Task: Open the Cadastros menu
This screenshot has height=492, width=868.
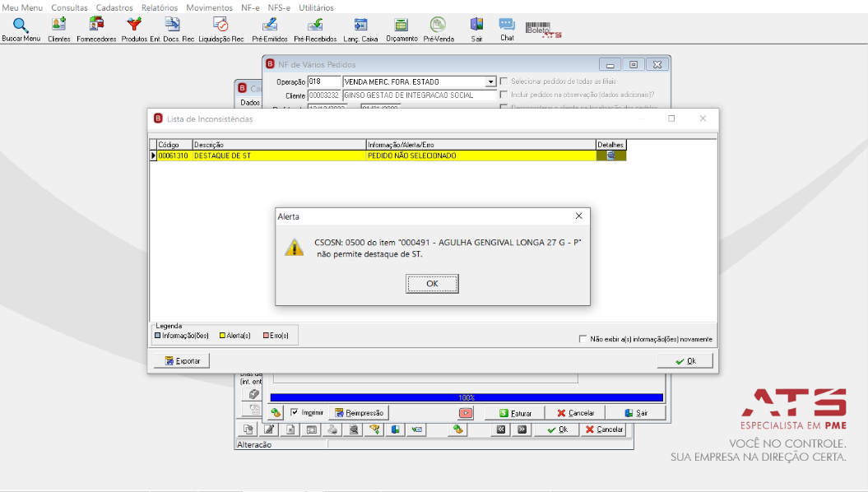Action: (x=114, y=7)
